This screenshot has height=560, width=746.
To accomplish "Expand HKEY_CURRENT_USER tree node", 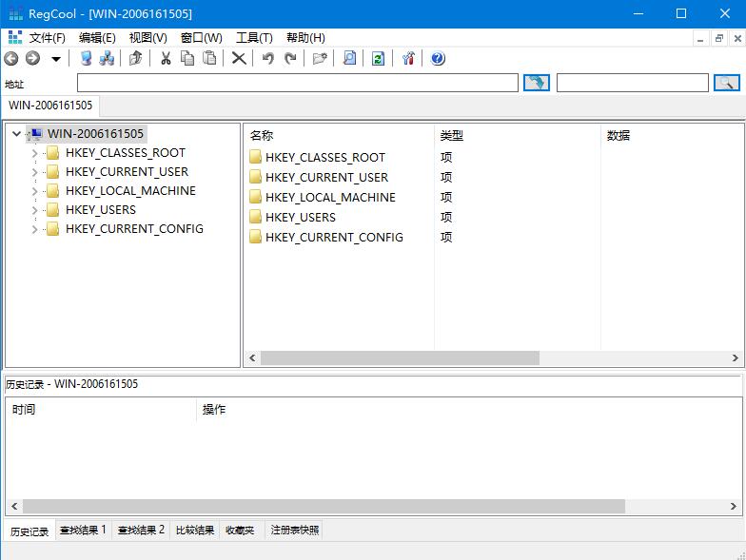I will click(x=34, y=172).
